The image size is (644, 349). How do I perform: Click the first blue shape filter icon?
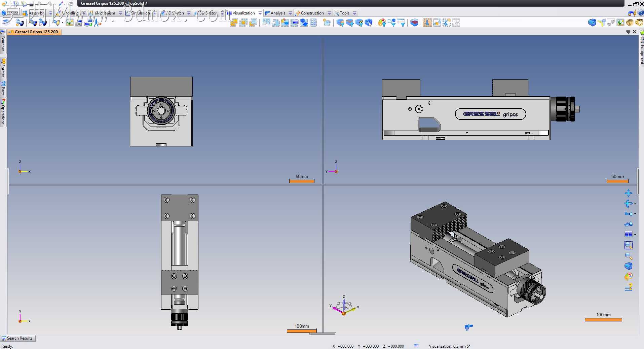340,23
